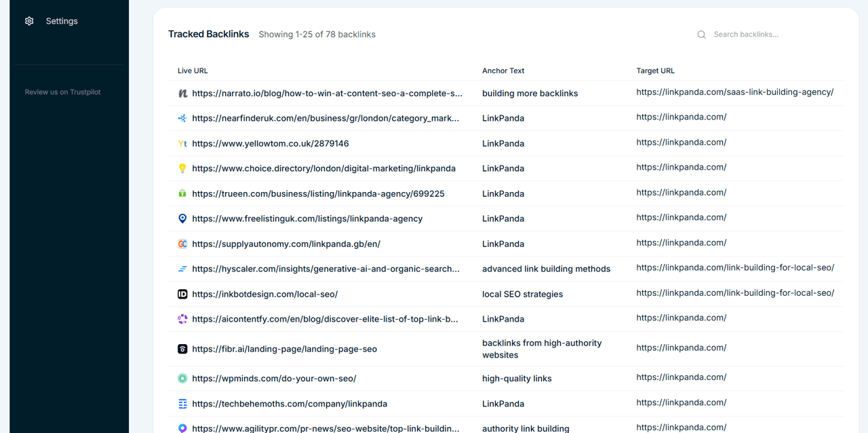Click the settings gear icon in sidebar

[x=29, y=21]
